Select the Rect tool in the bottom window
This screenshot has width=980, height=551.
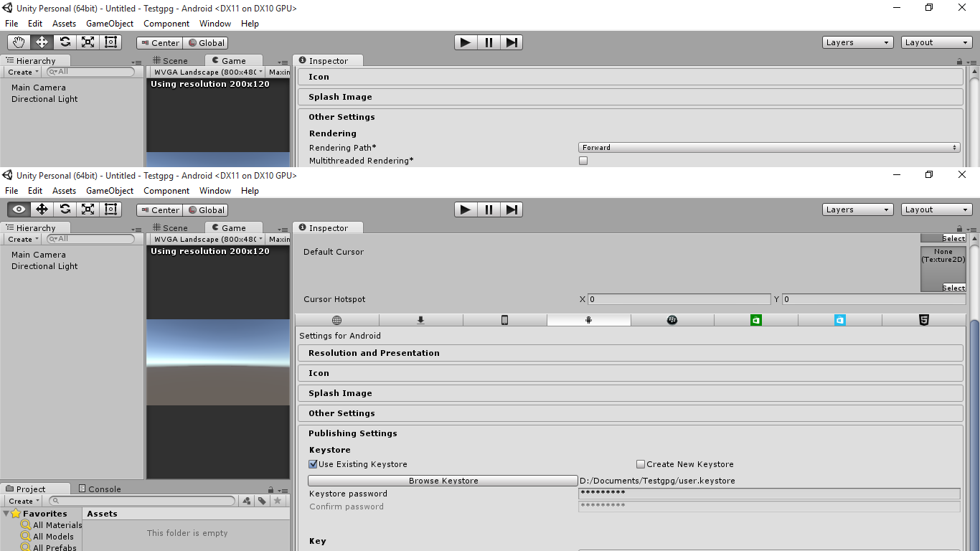click(110, 209)
